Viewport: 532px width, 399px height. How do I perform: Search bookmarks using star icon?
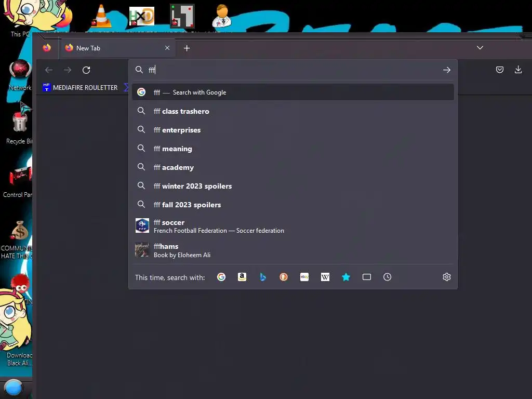[x=345, y=277]
